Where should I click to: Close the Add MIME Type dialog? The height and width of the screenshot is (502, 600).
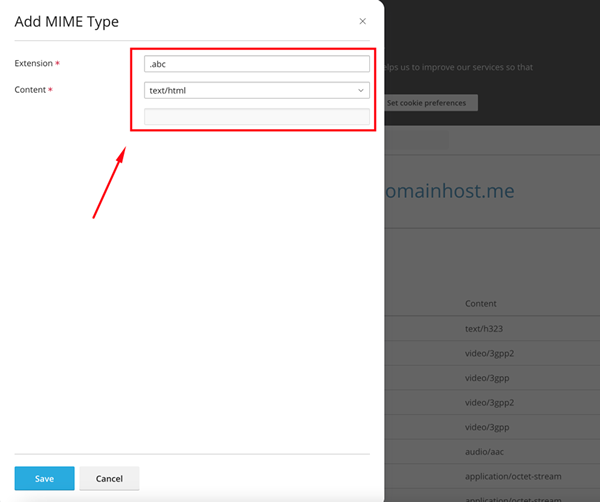pyautogui.click(x=362, y=21)
